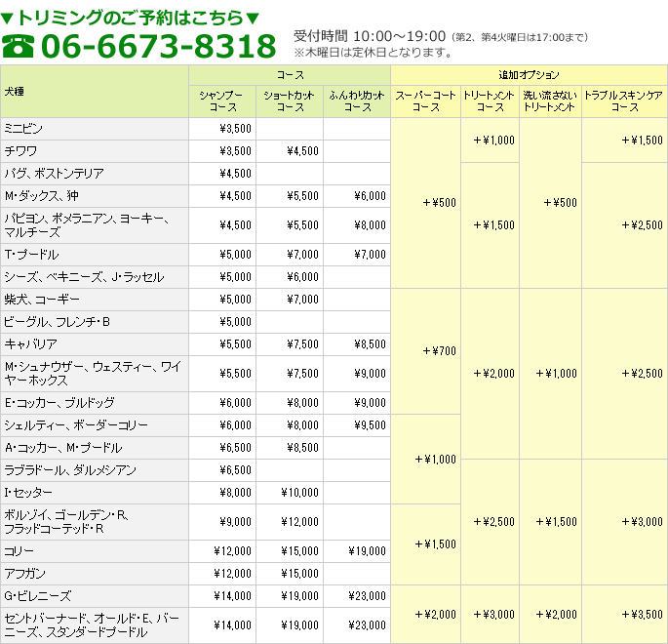
Task: Click the ふんわりカットコース column header
Action: pos(357,101)
